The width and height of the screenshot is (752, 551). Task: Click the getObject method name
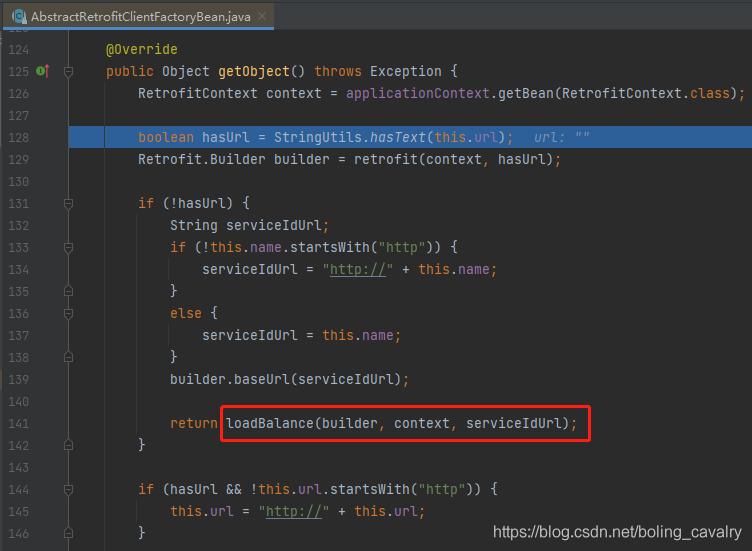254,71
